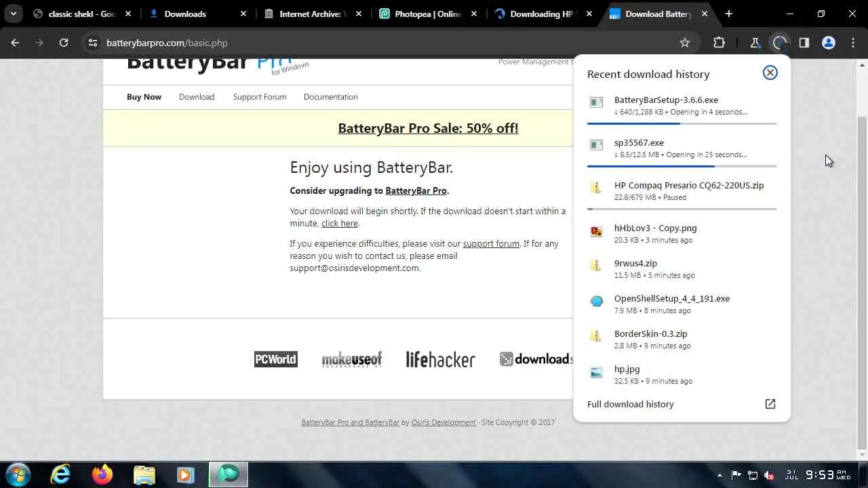
Task: Click the BatteryBar Pro upgrade link
Action: [x=416, y=190]
